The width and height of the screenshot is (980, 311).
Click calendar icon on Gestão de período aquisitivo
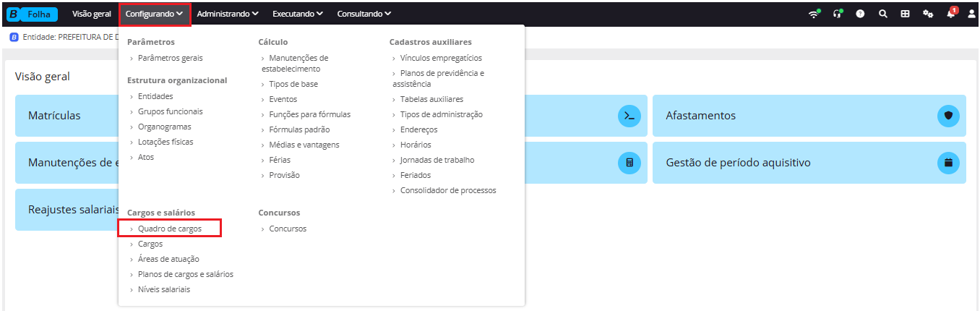pyautogui.click(x=949, y=163)
